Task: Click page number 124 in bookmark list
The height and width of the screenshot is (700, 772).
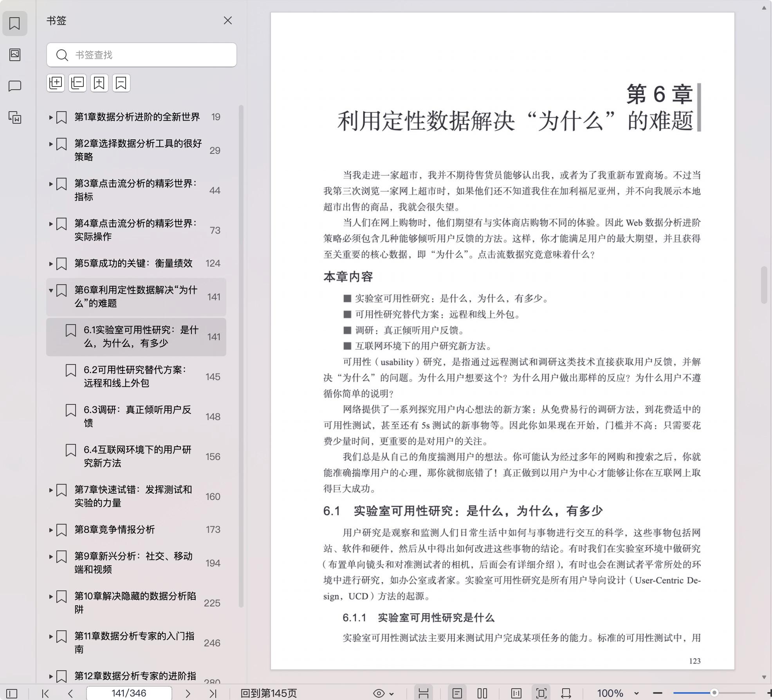Action: coord(213,263)
